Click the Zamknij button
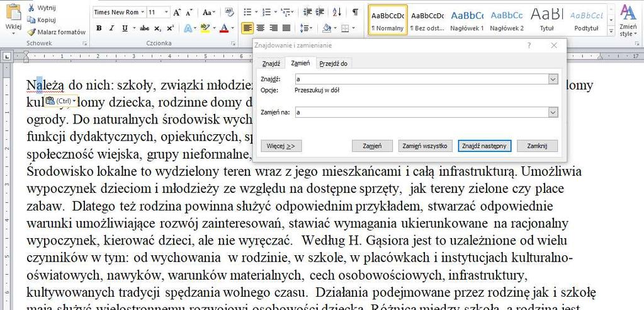The width and height of the screenshot is (644, 310). point(537,146)
